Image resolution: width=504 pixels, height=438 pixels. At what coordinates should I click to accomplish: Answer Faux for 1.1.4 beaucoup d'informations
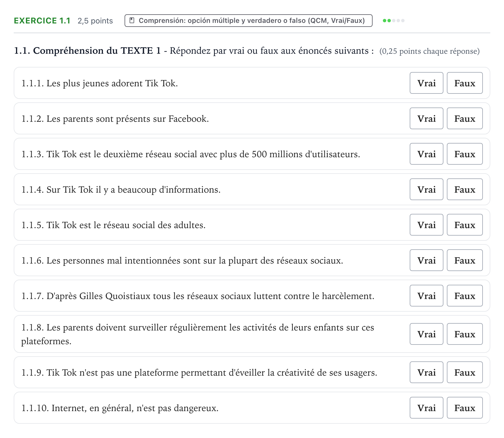click(465, 189)
